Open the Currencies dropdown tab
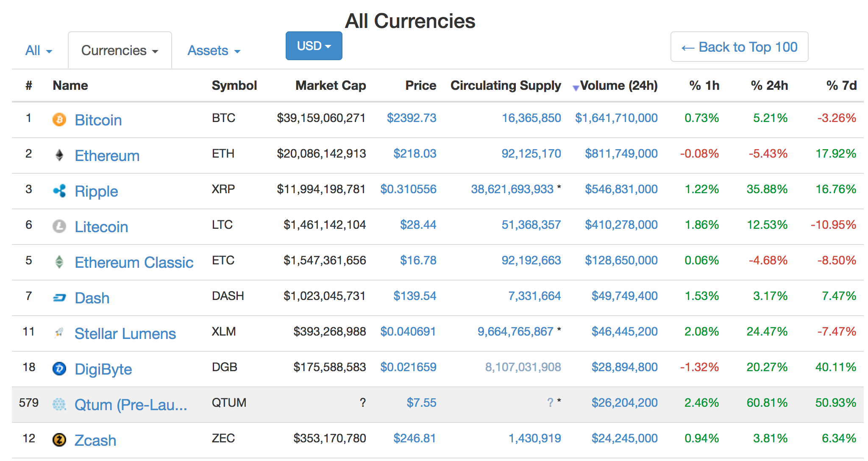 click(x=120, y=50)
